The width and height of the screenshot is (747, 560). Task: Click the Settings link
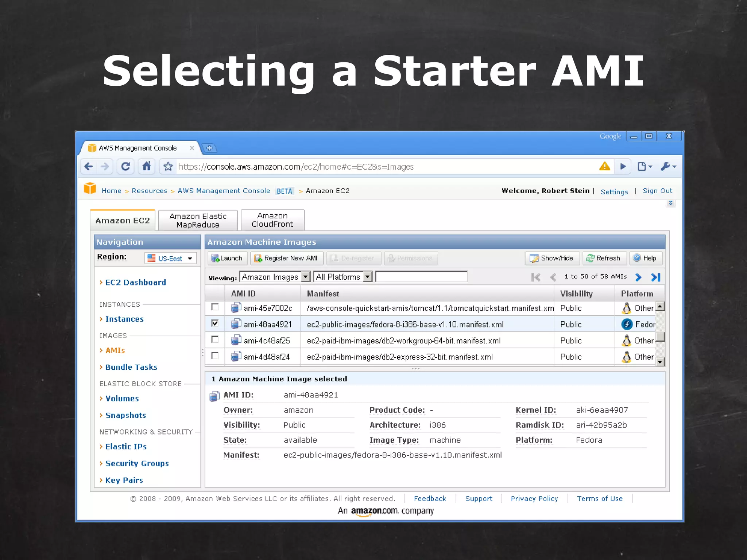coord(614,192)
